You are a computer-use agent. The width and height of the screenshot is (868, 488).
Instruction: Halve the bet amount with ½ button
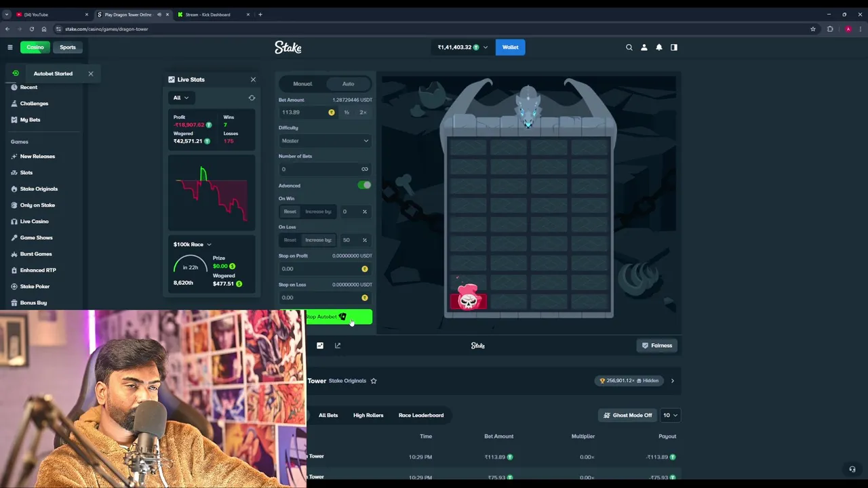coord(347,113)
